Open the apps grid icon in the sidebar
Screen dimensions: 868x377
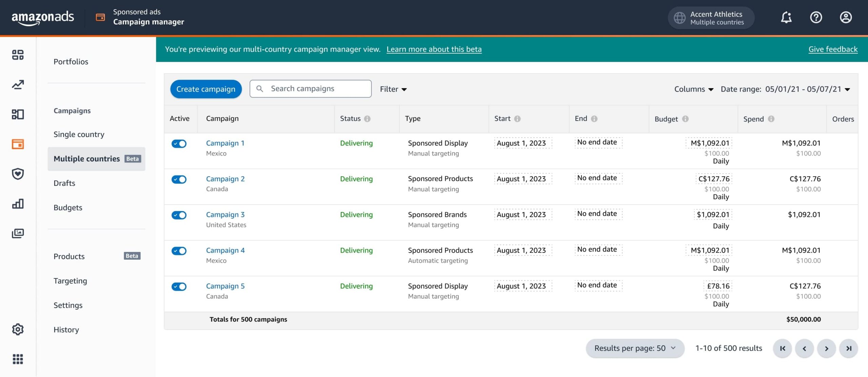[18, 359]
